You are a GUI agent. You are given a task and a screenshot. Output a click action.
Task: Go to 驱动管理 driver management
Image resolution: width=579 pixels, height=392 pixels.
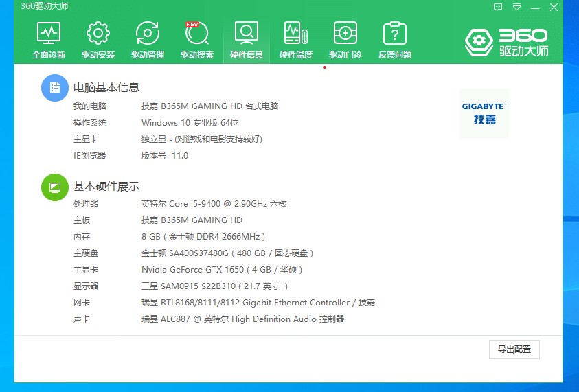pyautogui.click(x=148, y=41)
